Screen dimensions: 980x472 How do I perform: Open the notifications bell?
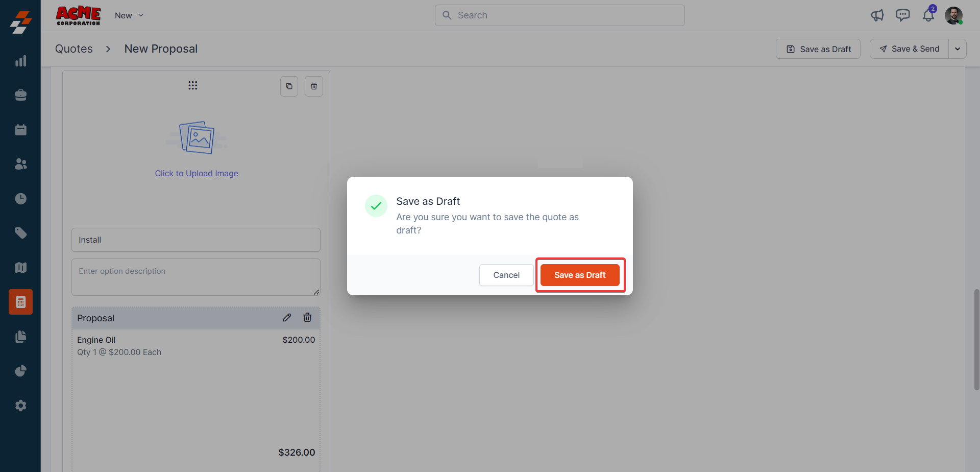(x=928, y=16)
